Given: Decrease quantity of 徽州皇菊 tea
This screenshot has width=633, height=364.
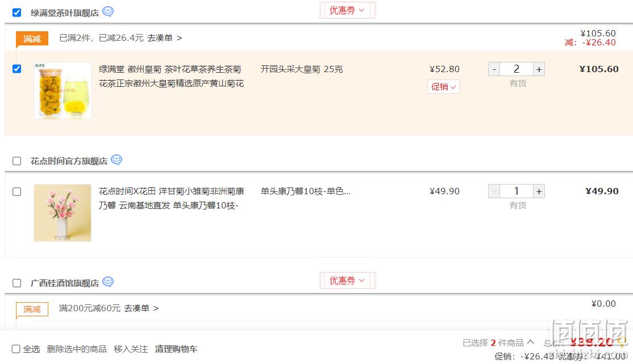Looking at the screenshot, I should [x=494, y=69].
